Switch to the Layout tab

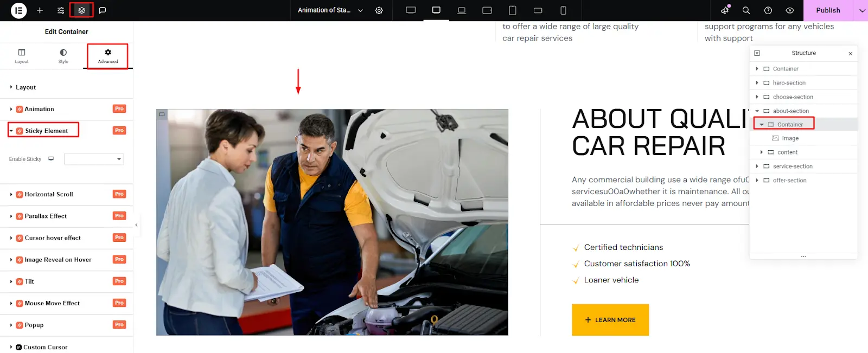pyautogui.click(x=22, y=56)
